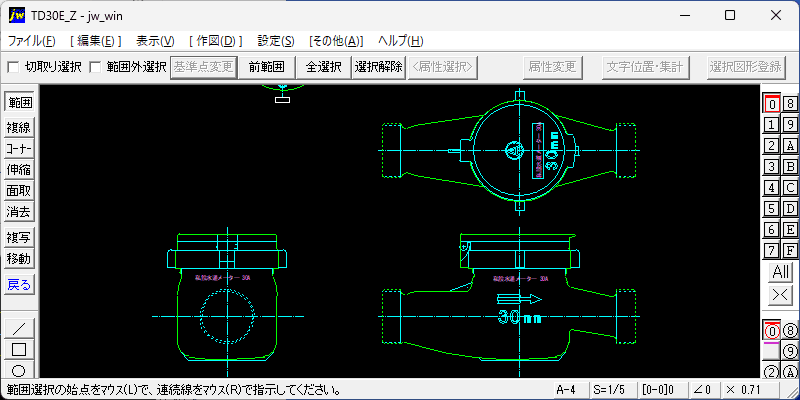
Task: Select layer group 0 circle button
Action: click(772, 331)
